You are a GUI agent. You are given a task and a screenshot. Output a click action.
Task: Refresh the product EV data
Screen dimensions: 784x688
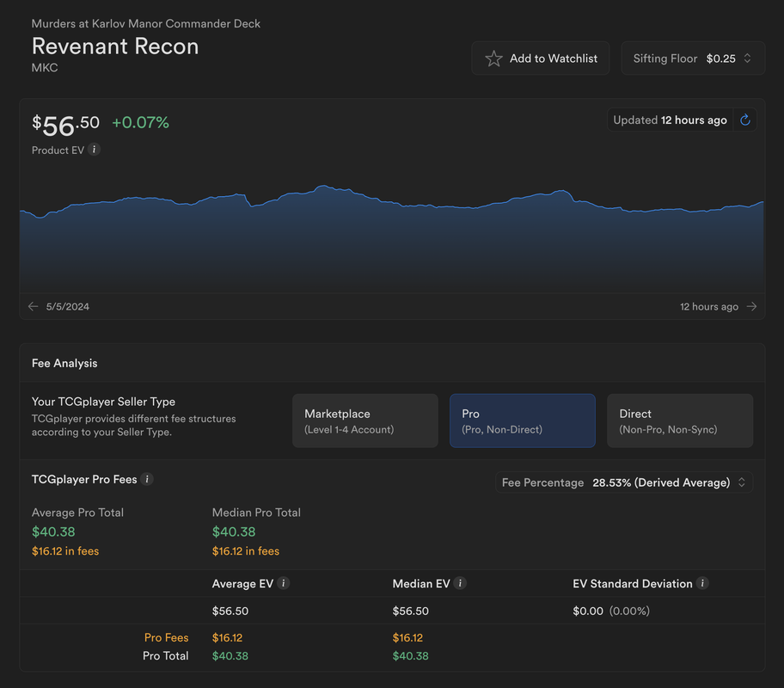click(745, 120)
